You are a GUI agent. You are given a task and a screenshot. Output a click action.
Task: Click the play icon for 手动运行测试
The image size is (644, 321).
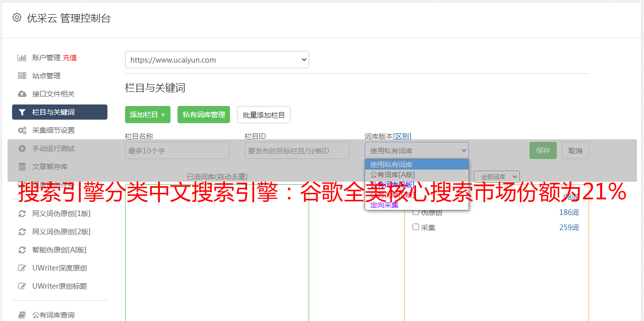[22, 148]
